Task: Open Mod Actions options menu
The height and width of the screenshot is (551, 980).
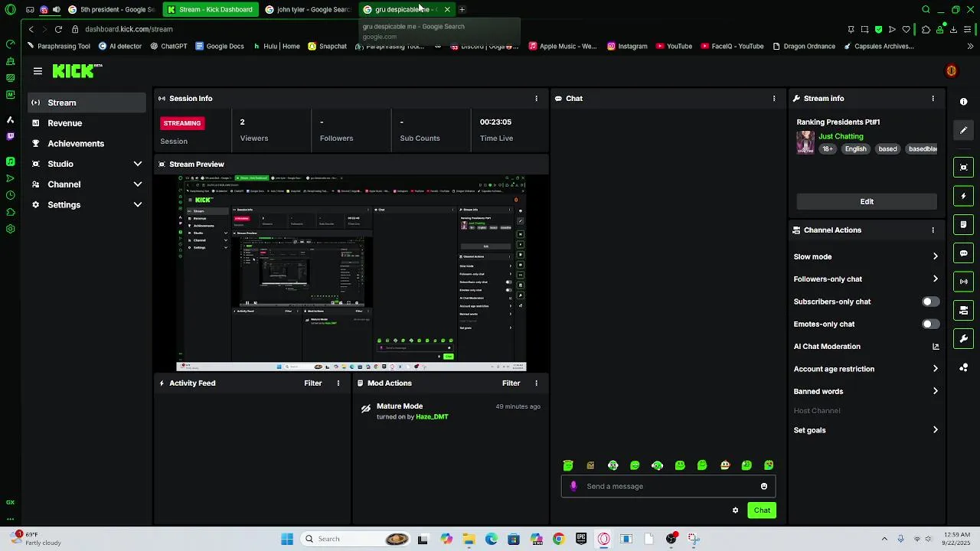Action: pyautogui.click(x=536, y=383)
